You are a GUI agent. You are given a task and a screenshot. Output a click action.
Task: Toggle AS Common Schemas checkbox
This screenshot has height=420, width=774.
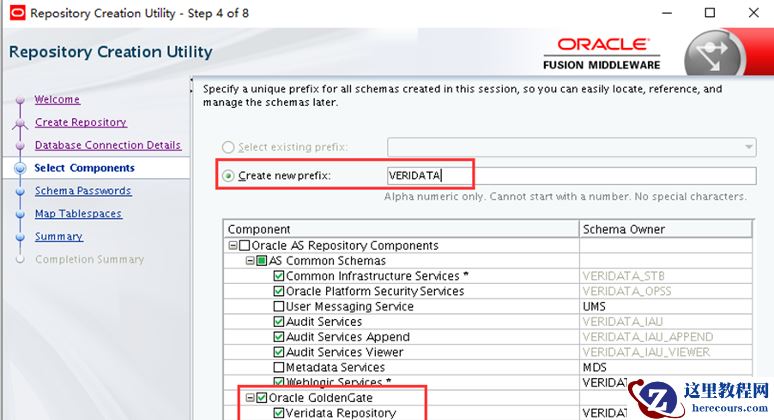(x=262, y=261)
